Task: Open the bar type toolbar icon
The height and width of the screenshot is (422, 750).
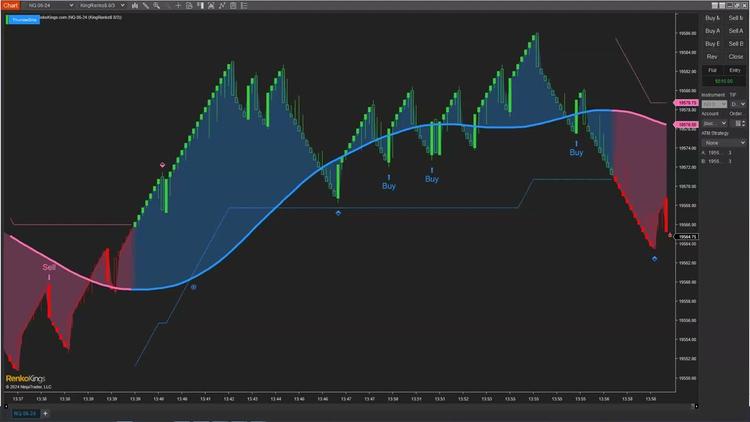Action: (x=135, y=5)
